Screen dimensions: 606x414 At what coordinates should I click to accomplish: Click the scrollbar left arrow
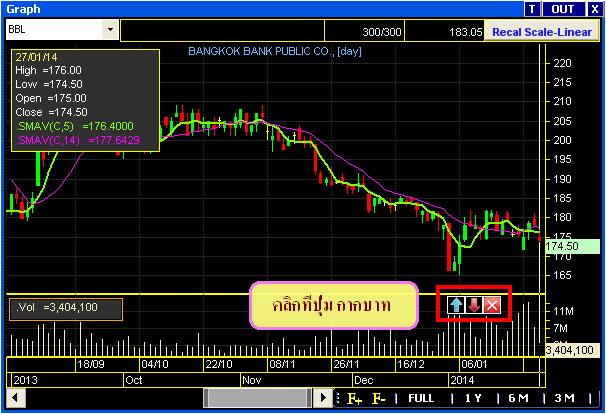(x=16, y=398)
